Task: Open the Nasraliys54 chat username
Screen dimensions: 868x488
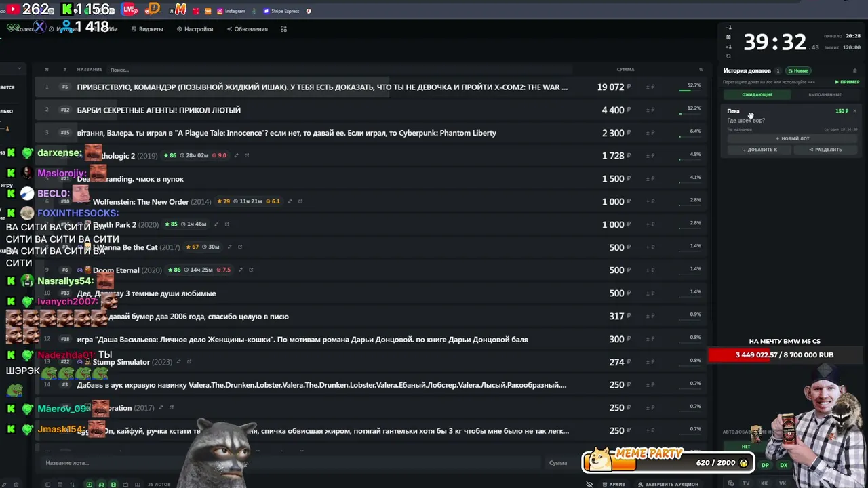Action: coord(66,281)
